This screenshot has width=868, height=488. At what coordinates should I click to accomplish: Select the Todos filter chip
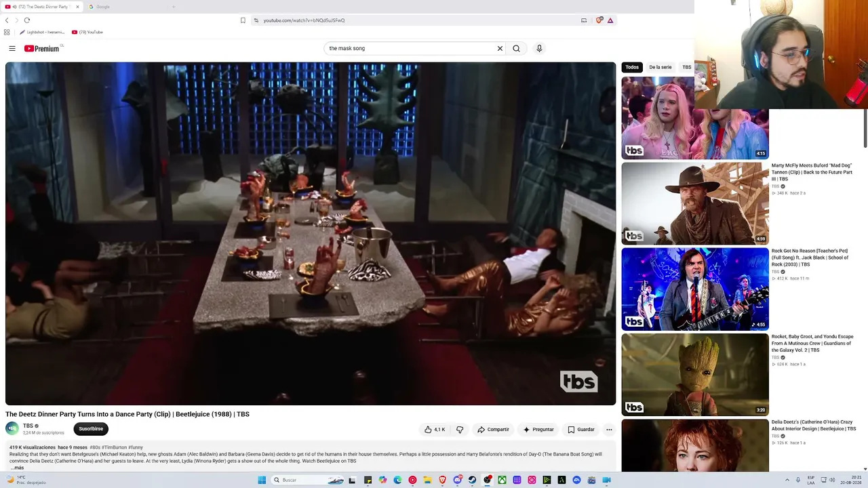[632, 67]
